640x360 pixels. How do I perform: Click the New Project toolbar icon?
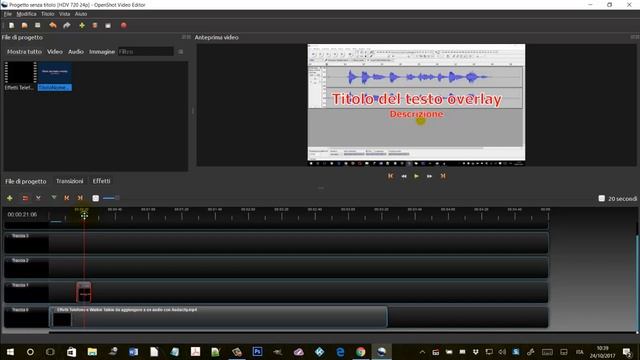point(11,25)
